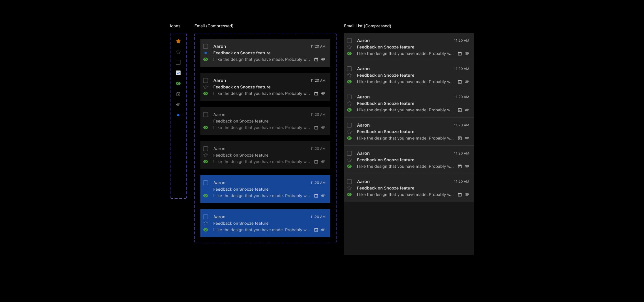Viewport: 644px width, 302px height.
Task: Tick checkbox on first Email (Compressed) card
Action: point(205,46)
